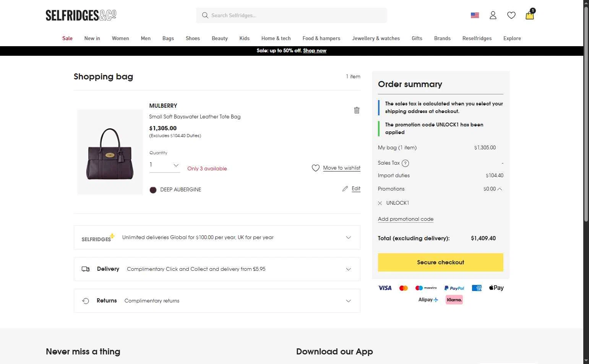Click the Maestro payment icon
Screen dimensions: 589x364
(426, 288)
